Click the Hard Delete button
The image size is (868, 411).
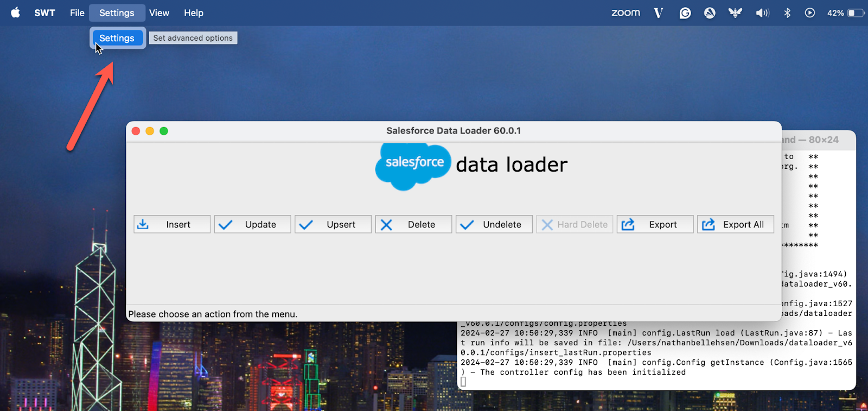[x=575, y=224]
